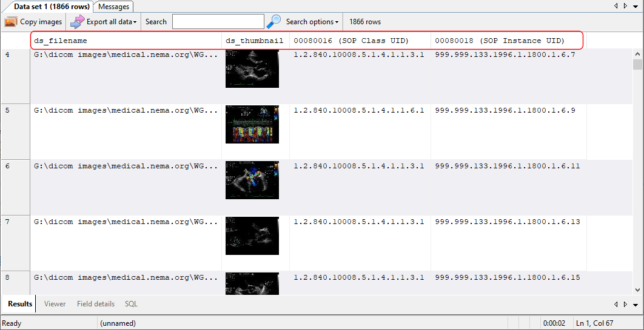
Task: Click SOP Class UID cell in row 8
Action: coord(360,283)
